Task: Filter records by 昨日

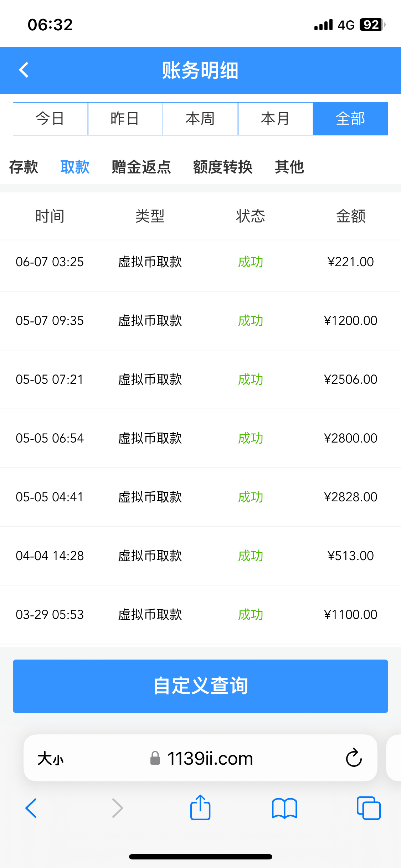Action: click(125, 119)
